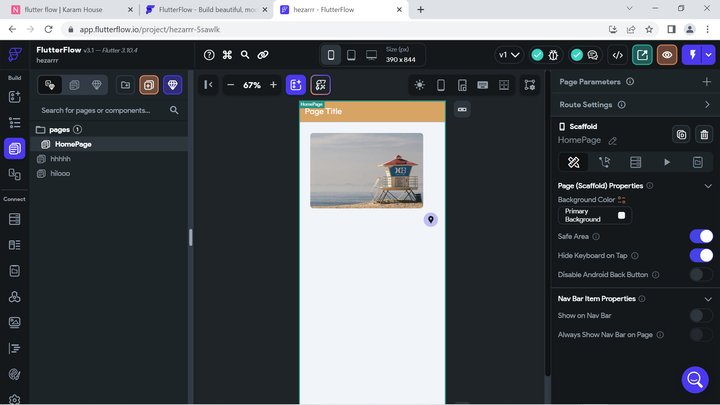Add a page parameter with plus button
Image resolution: width=720 pixels, height=405 pixels.
(708, 82)
